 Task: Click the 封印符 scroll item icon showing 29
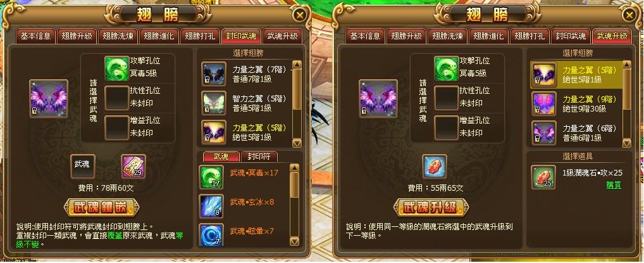133,167
